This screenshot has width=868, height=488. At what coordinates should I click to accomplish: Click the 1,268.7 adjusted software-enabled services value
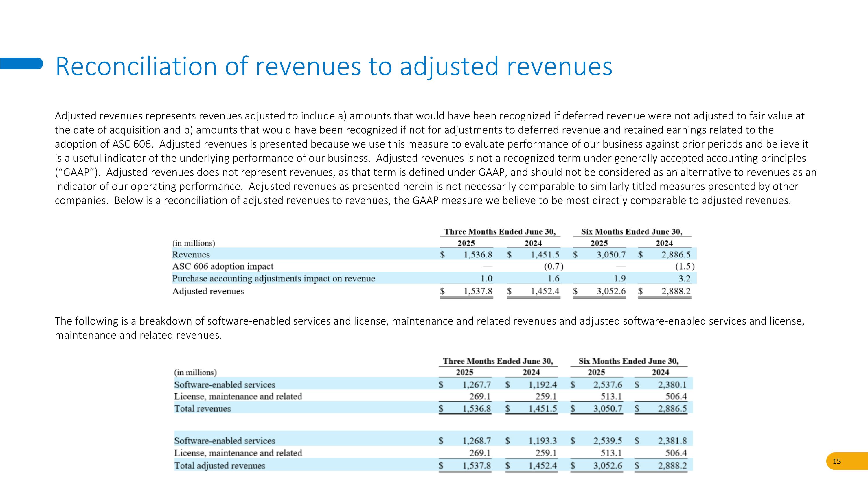[x=477, y=441]
